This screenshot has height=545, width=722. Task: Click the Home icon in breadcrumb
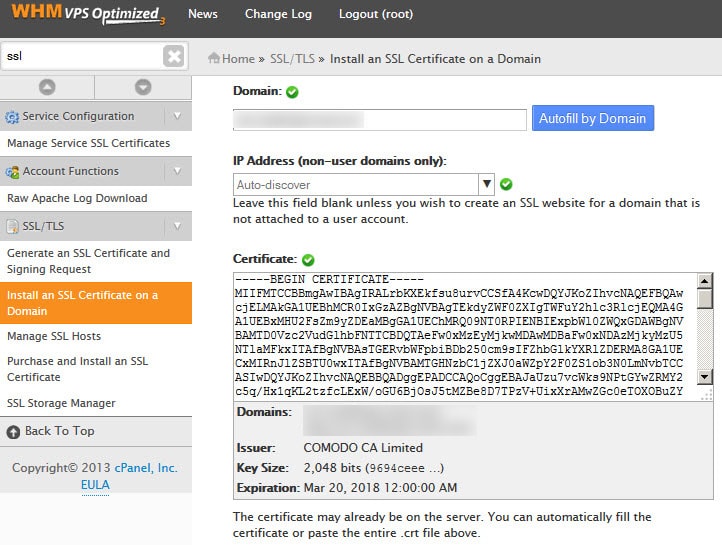214,59
